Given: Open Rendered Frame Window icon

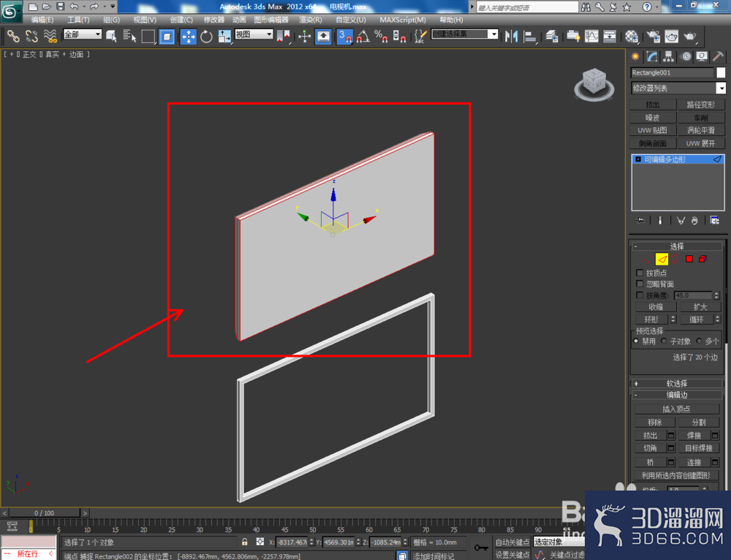Looking at the screenshot, I should (x=671, y=36).
